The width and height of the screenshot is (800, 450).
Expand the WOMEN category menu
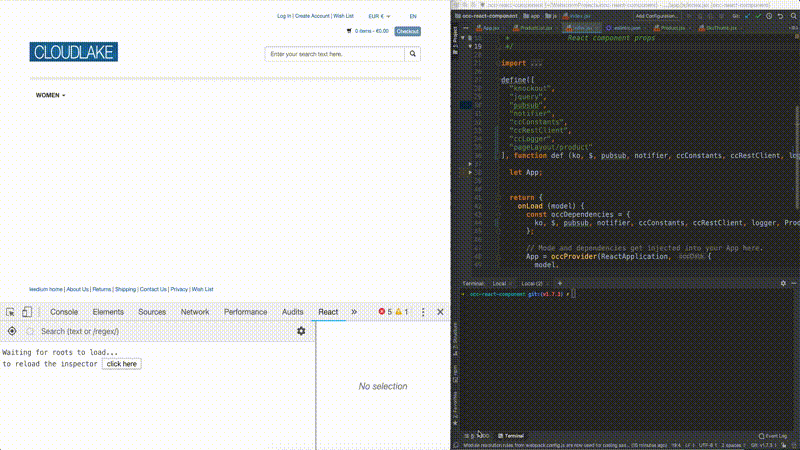tap(51, 95)
